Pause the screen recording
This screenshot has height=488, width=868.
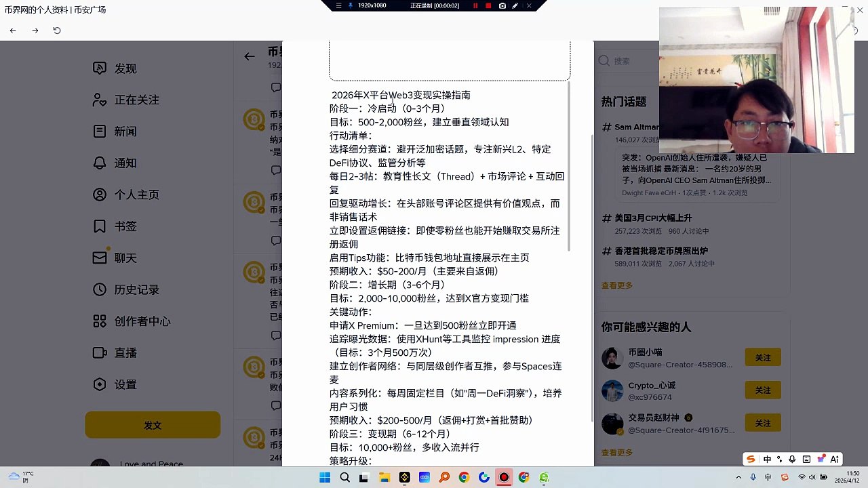[475, 5]
